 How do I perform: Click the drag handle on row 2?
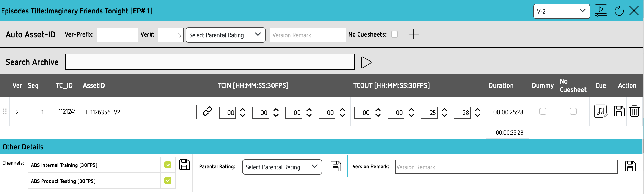[x=5, y=111]
